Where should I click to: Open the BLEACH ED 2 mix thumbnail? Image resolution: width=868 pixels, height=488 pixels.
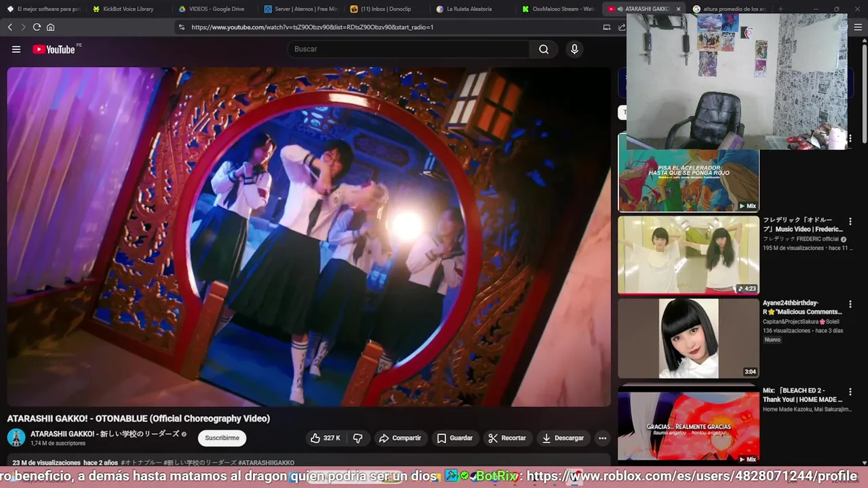[x=688, y=426]
